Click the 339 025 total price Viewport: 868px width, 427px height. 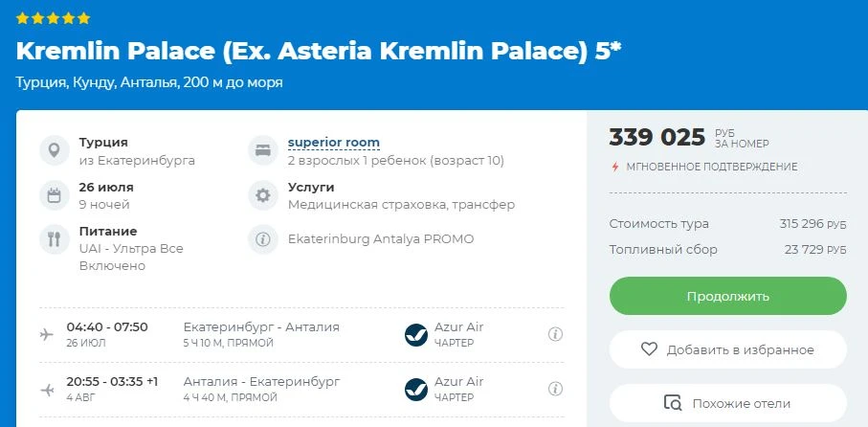point(657,138)
